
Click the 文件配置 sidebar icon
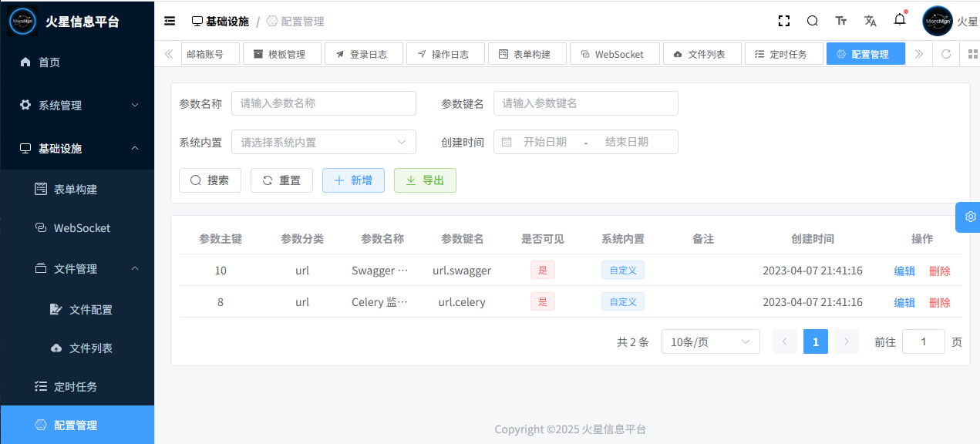[x=56, y=309]
